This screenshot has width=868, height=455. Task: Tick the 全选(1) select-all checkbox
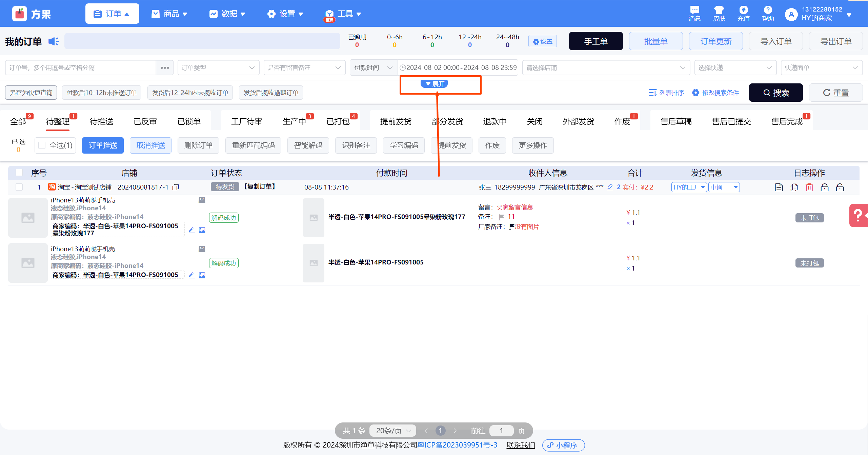[42, 145]
